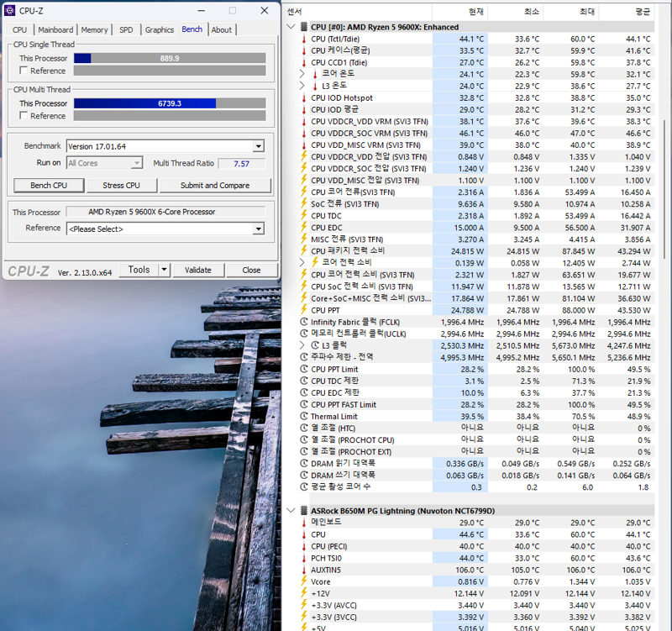Switch to the About tab
Viewport: 672px width, 631px height.
pyautogui.click(x=222, y=29)
